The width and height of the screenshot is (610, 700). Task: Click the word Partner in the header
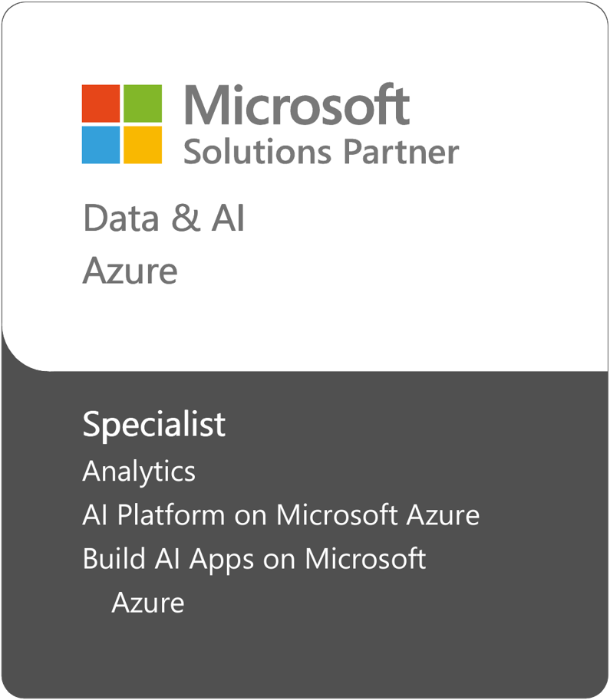(x=401, y=151)
